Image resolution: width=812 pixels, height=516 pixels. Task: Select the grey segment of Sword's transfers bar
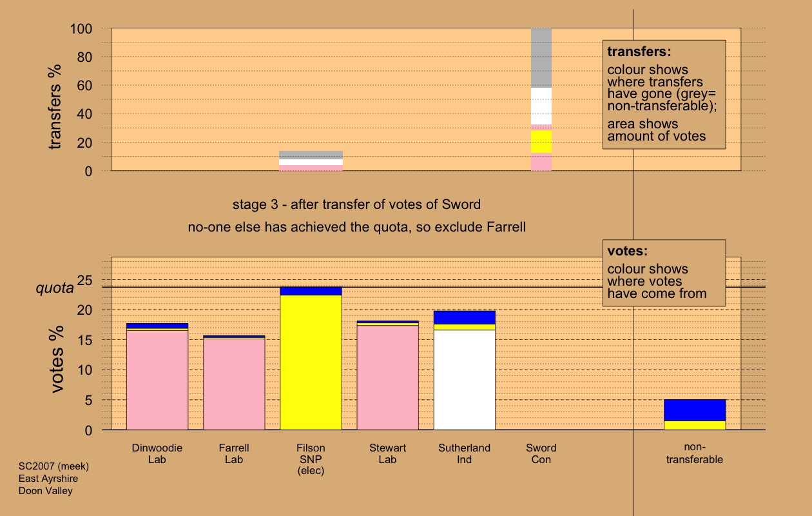[541, 58]
